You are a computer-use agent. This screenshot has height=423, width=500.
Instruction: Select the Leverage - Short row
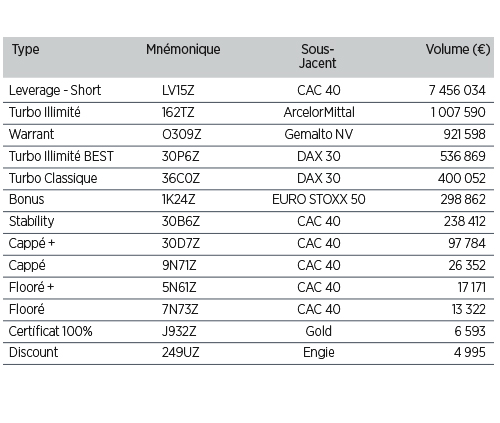point(248,90)
